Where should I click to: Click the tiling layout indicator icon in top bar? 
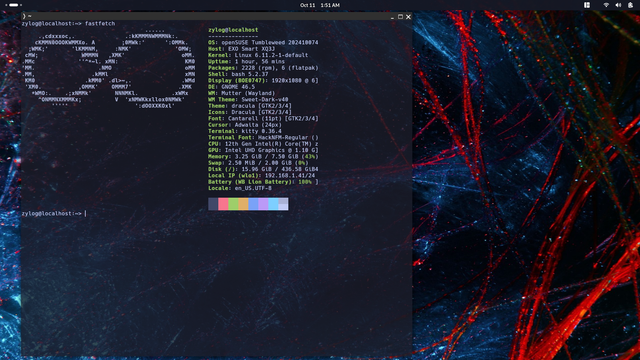click(x=587, y=5)
